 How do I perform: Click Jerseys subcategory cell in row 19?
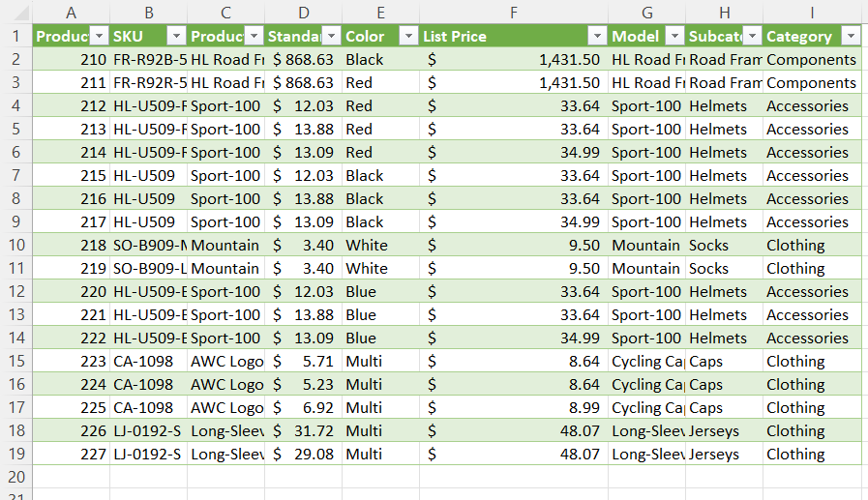tap(724, 455)
